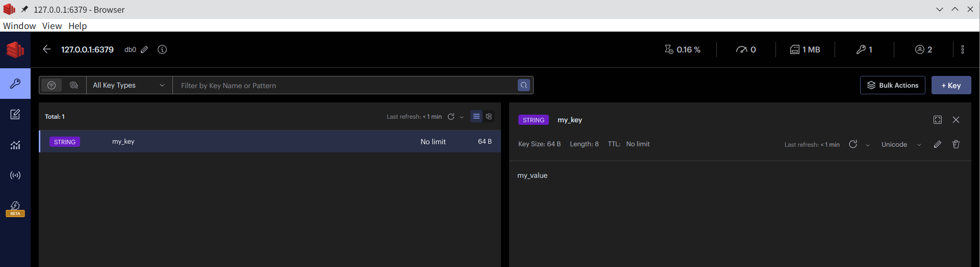The image size is (980, 267).
Task: Expand key list auto-refresh options chevron
Action: click(462, 117)
